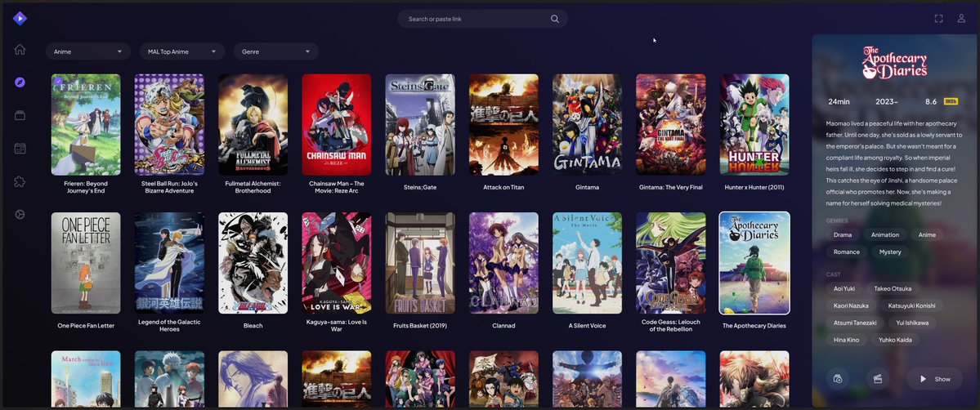Open the Clannad poster

[x=503, y=263]
